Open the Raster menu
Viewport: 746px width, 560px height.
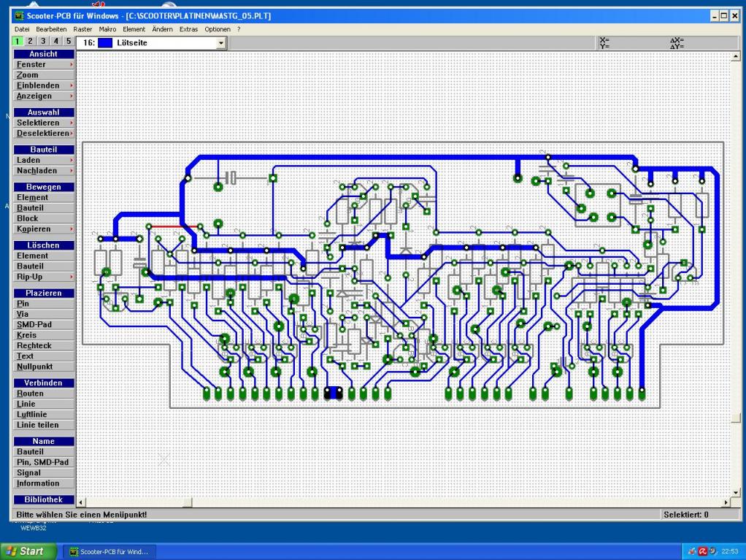[82, 28]
